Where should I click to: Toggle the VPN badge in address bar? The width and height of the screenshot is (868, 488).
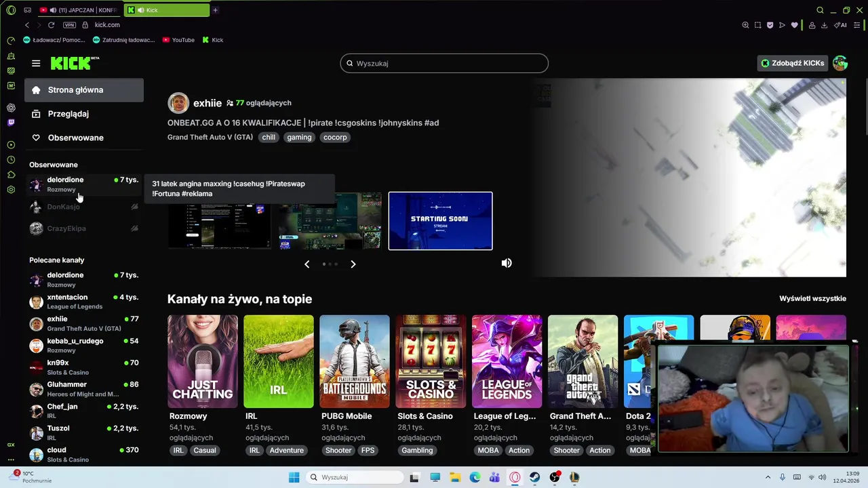click(69, 25)
